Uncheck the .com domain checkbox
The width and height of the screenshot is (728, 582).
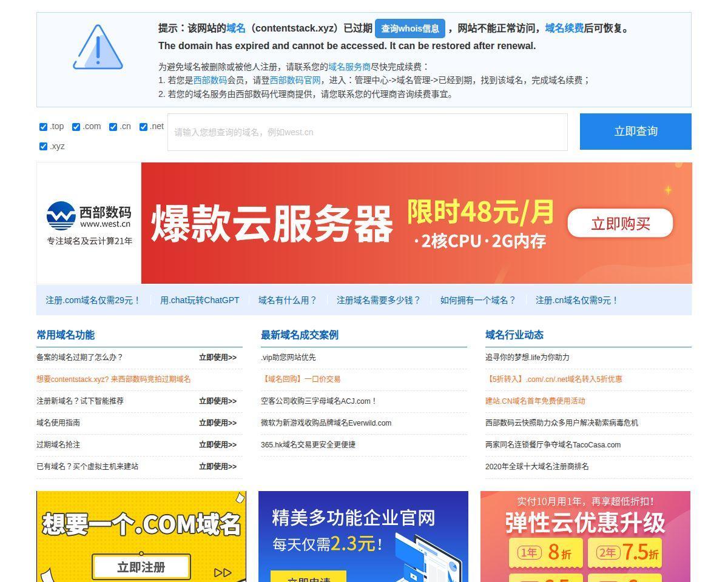coord(76,127)
